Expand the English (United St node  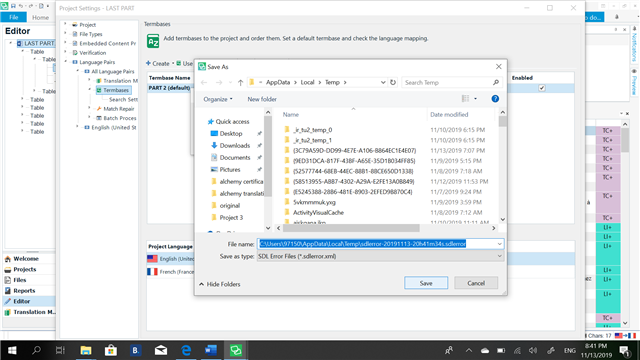coord(78,127)
